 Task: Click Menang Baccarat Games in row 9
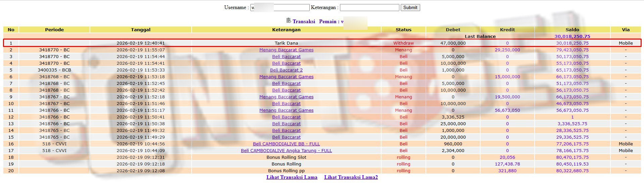click(x=286, y=97)
